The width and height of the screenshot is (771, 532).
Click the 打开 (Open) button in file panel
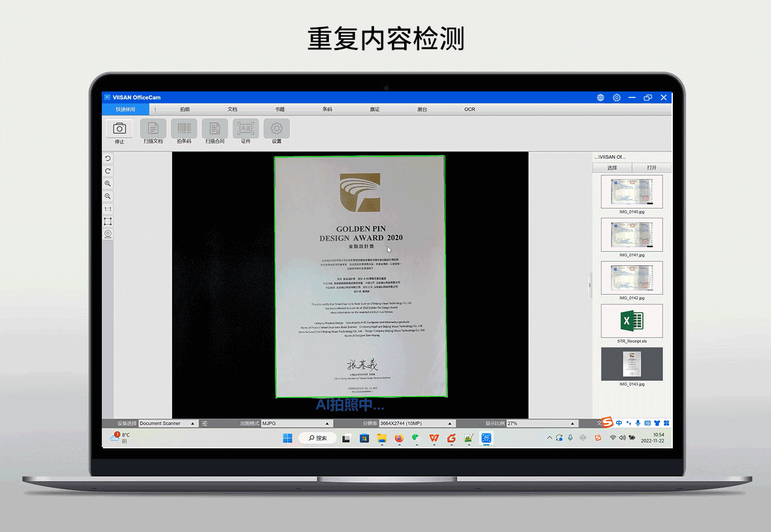652,168
